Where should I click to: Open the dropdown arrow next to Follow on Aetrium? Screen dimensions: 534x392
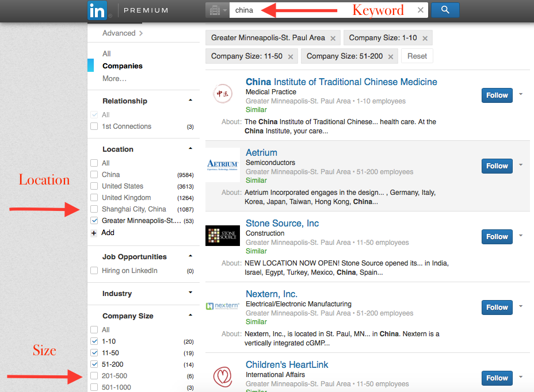(x=521, y=166)
